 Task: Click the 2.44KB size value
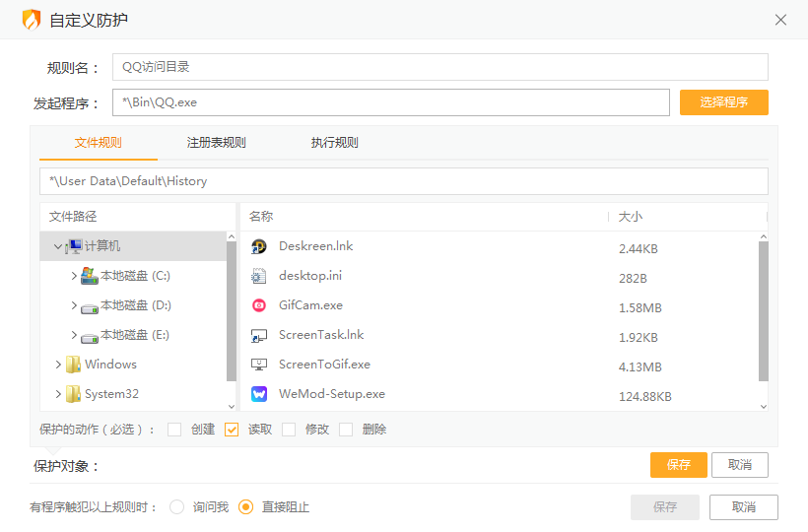point(639,248)
